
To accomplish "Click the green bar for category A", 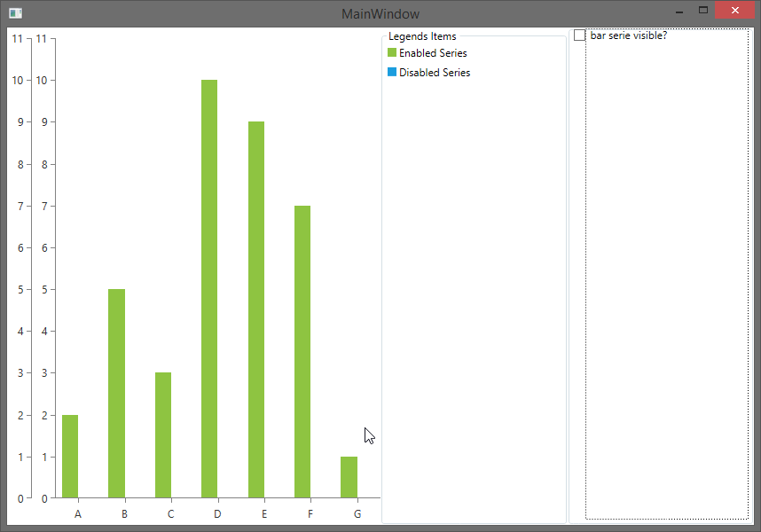I will coord(70,457).
